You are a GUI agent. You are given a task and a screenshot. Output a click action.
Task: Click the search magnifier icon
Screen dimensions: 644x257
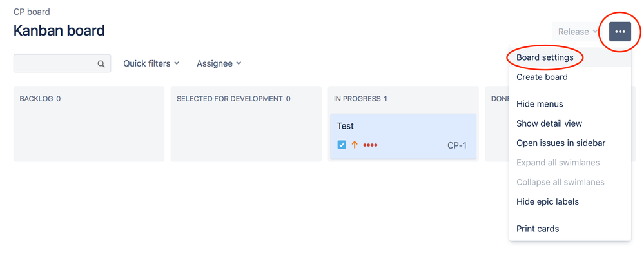pos(101,64)
